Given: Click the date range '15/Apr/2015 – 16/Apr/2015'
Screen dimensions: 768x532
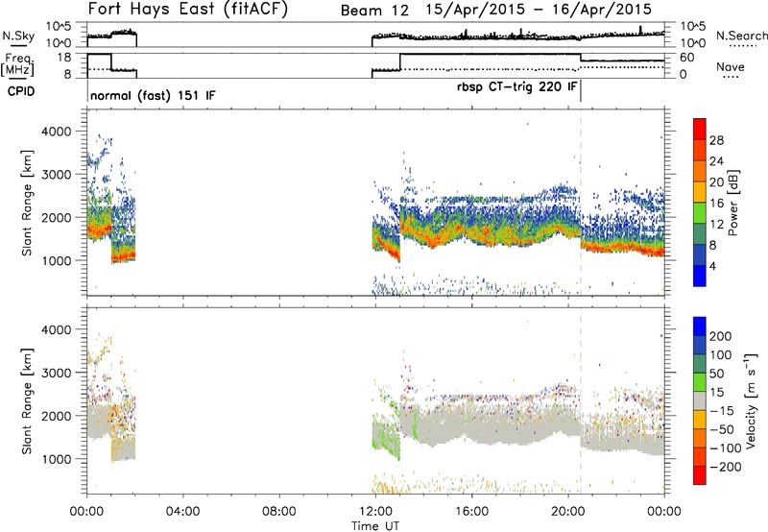Looking at the screenshot, I should (x=539, y=10).
